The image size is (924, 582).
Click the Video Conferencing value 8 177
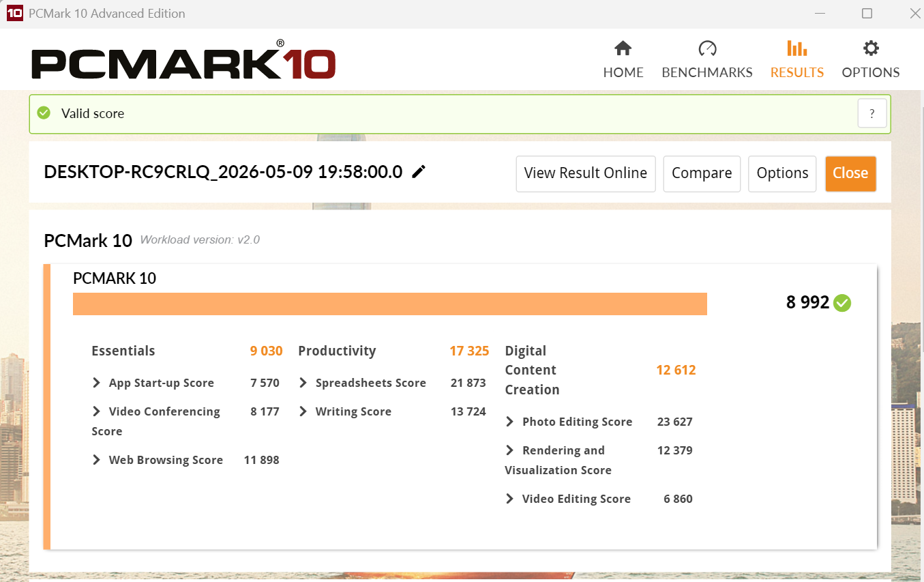tap(265, 411)
